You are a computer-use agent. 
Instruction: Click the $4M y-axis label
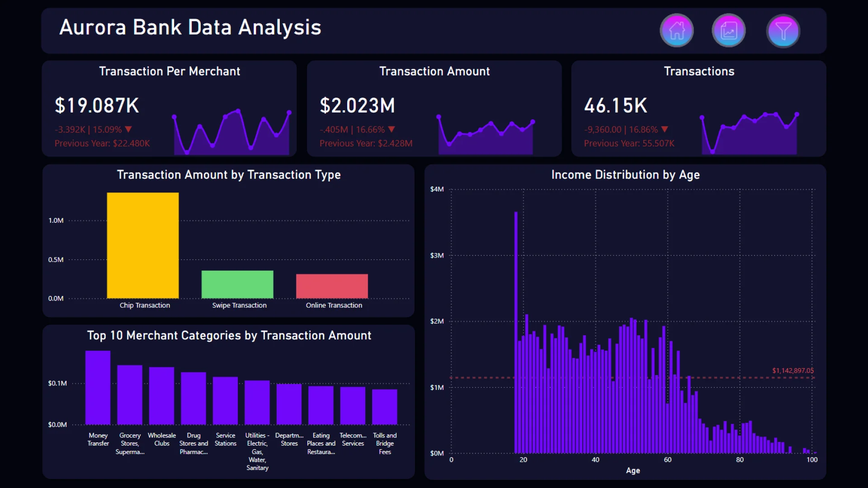pyautogui.click(x=437, y=189)
